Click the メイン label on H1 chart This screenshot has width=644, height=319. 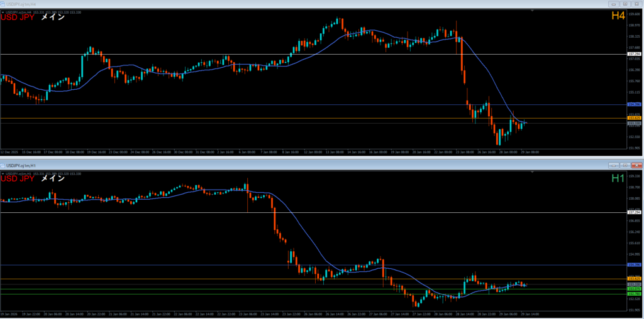(x=53, y=178)
